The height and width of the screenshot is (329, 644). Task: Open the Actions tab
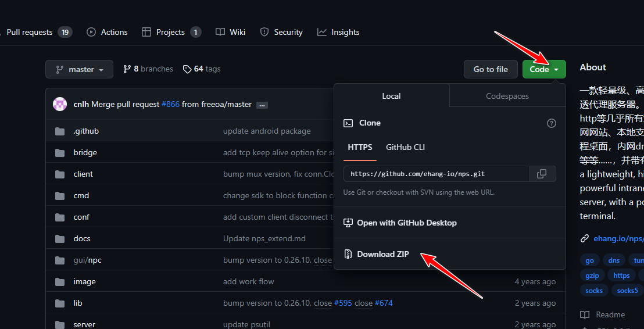[x=107, y=32]
